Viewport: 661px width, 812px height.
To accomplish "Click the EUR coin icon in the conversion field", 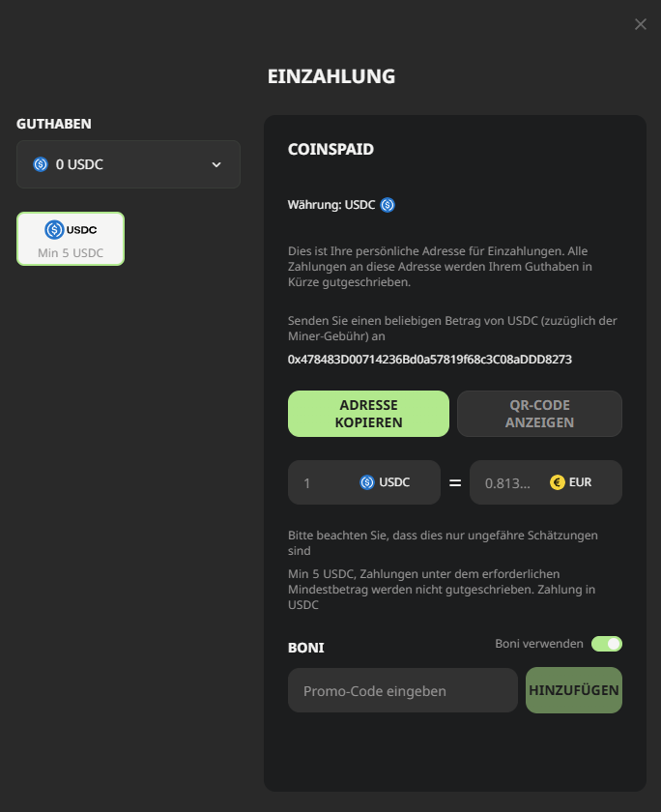I will (557, 482).
